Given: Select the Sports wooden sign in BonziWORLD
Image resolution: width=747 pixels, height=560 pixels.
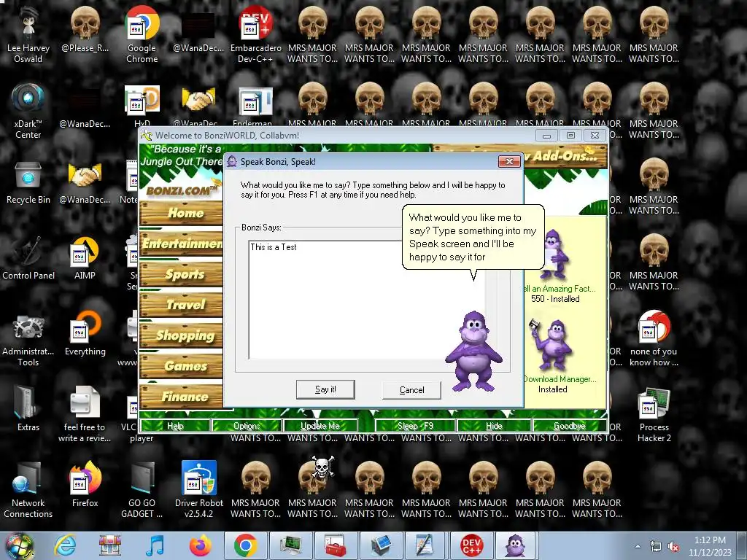Looking at the screenshot, I should pyautogui.click(x=181, y=274).
